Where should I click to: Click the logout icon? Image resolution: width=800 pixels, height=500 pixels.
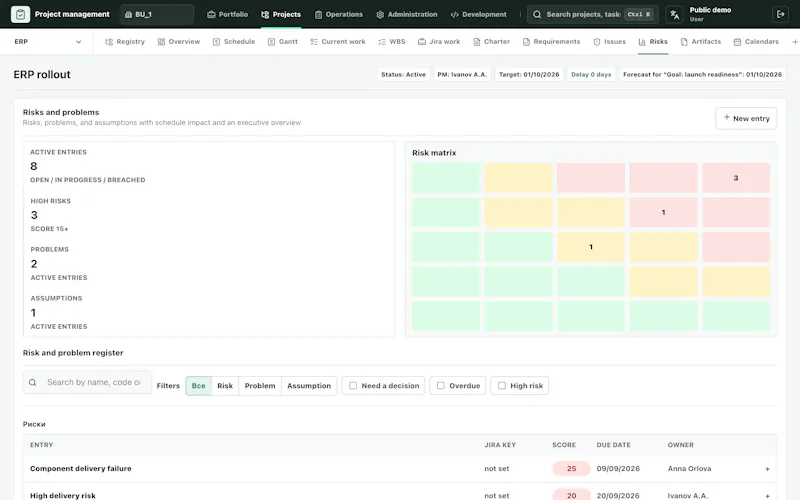(780, 14)
